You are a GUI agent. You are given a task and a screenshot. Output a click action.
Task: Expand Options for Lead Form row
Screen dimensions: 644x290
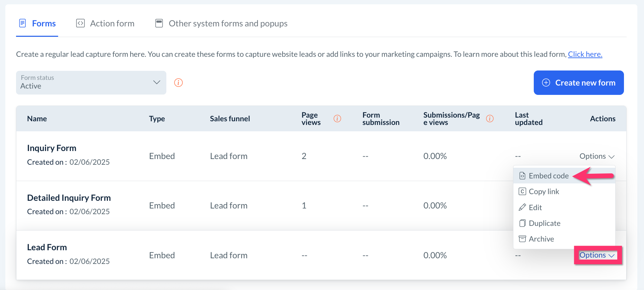click(597, 255)
